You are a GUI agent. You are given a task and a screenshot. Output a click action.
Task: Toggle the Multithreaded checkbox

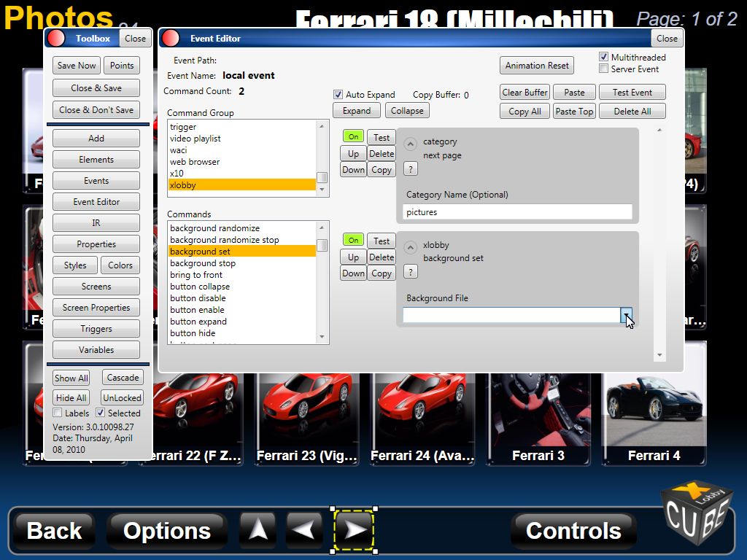pos(603,57)
